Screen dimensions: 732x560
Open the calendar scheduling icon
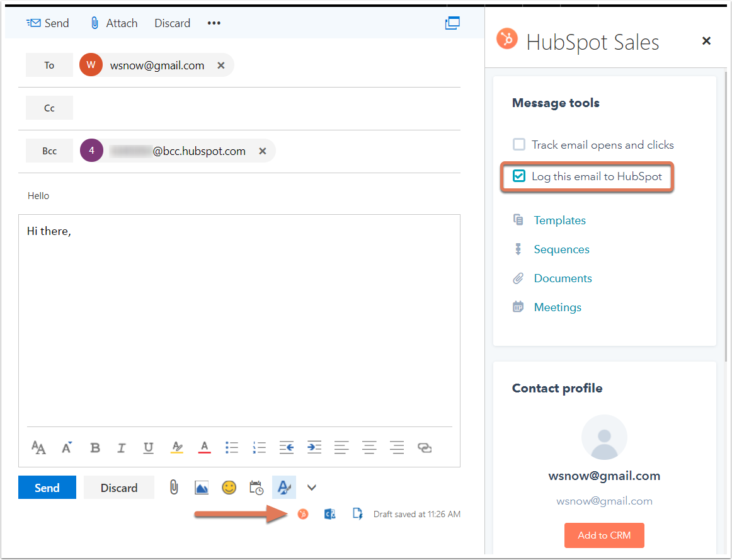pos(256,488)
